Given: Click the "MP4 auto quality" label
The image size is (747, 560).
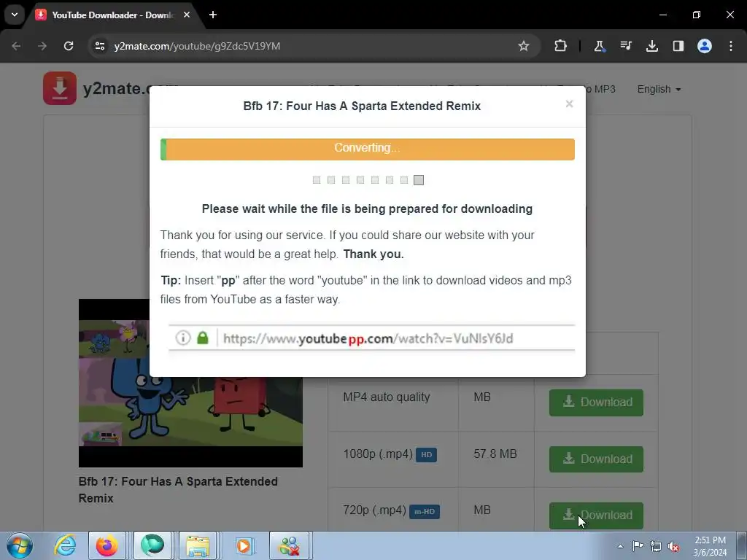Looking at the screenshot, I should (x=387, y=397).
